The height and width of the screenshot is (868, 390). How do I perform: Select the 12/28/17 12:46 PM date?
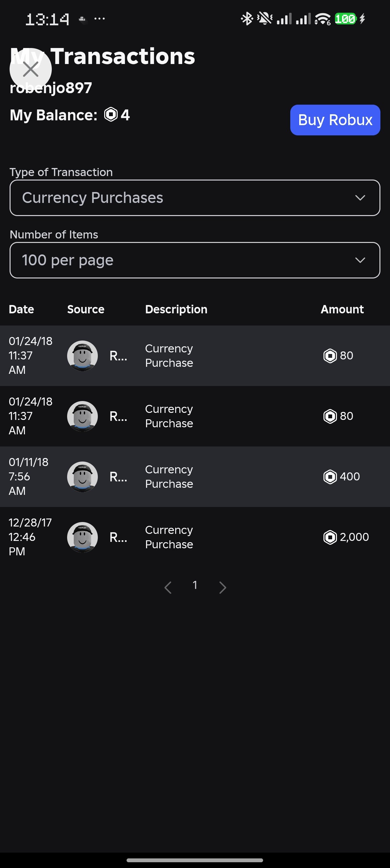30,537
